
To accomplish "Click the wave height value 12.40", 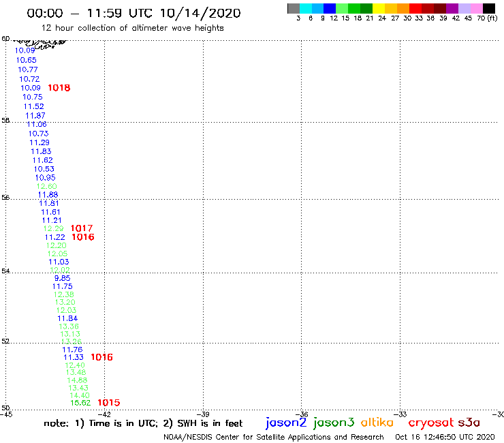I will pos(75,365).
